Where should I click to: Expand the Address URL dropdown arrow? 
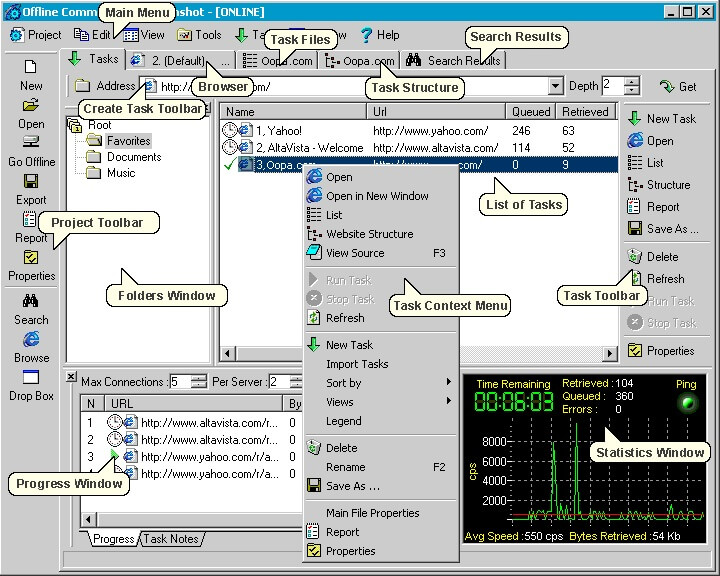[x=555, y=87]
